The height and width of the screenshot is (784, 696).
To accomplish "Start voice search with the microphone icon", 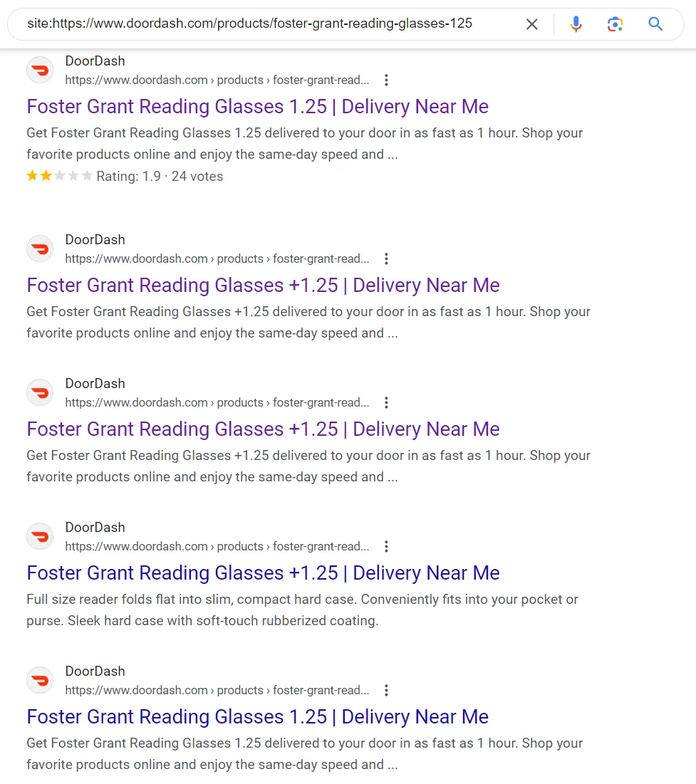I will point(576,23).
